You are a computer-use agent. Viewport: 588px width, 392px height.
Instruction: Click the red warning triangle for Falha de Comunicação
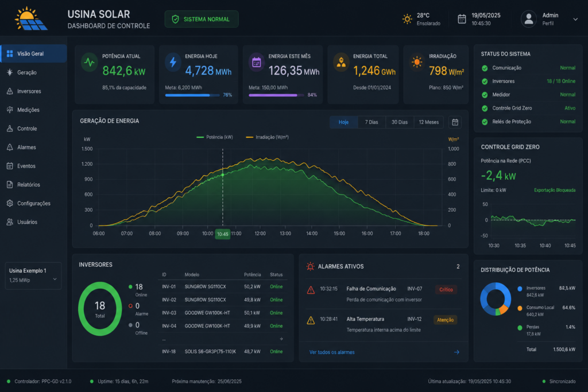(311, 290)
